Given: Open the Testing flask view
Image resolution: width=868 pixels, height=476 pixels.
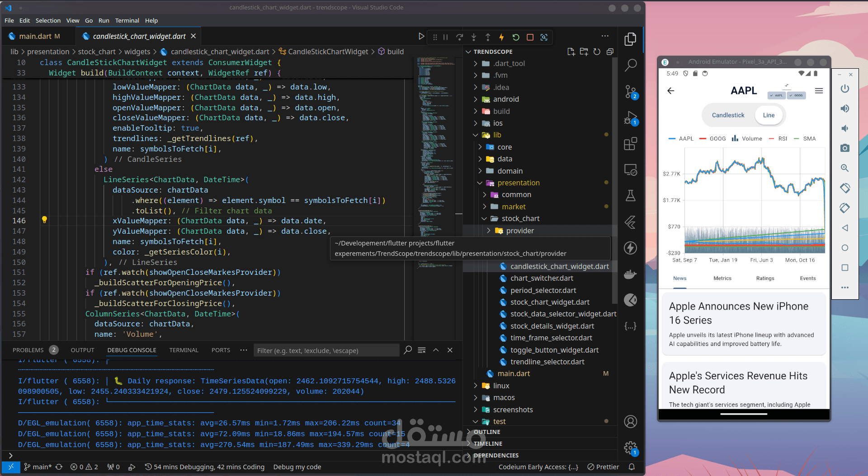Looking at the screenshot, I should point(630,195).
